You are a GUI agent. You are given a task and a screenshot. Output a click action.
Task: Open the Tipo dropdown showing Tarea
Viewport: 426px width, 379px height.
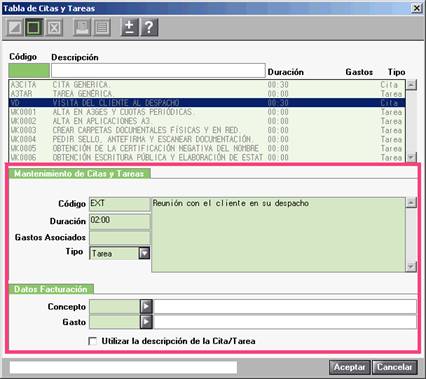[x=144, y=253]
